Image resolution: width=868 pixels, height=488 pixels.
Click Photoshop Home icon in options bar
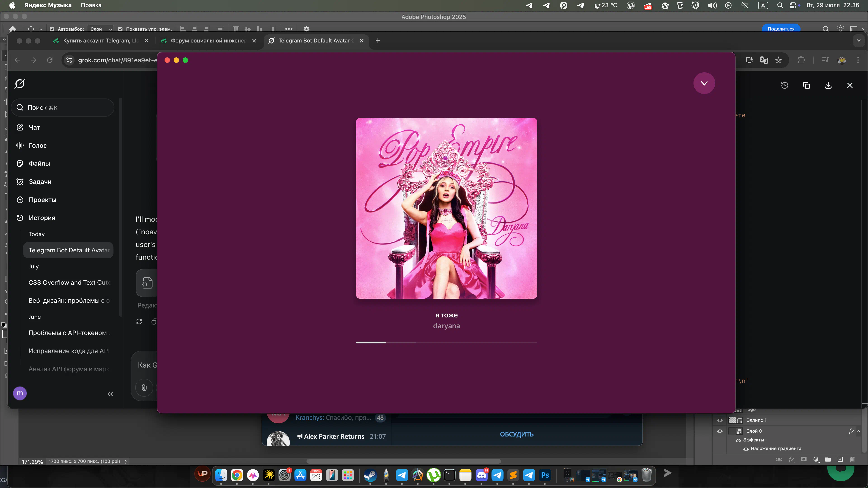[x=12, y=29]
